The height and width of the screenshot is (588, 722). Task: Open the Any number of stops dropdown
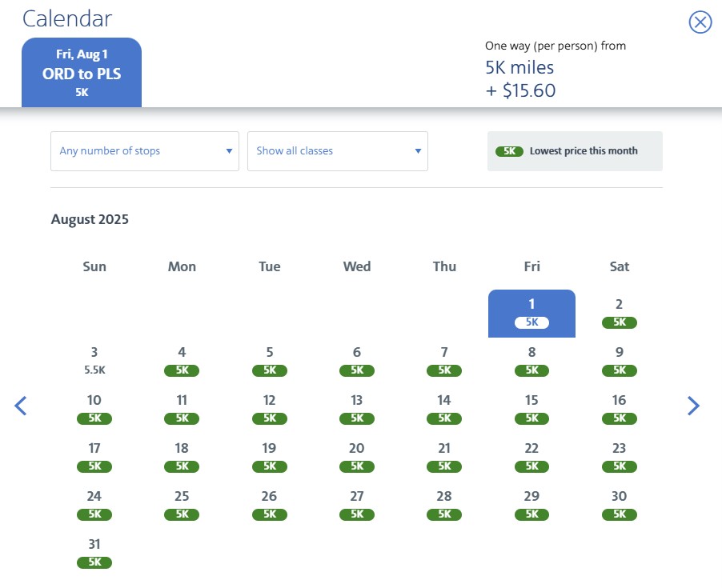point(145,151)
